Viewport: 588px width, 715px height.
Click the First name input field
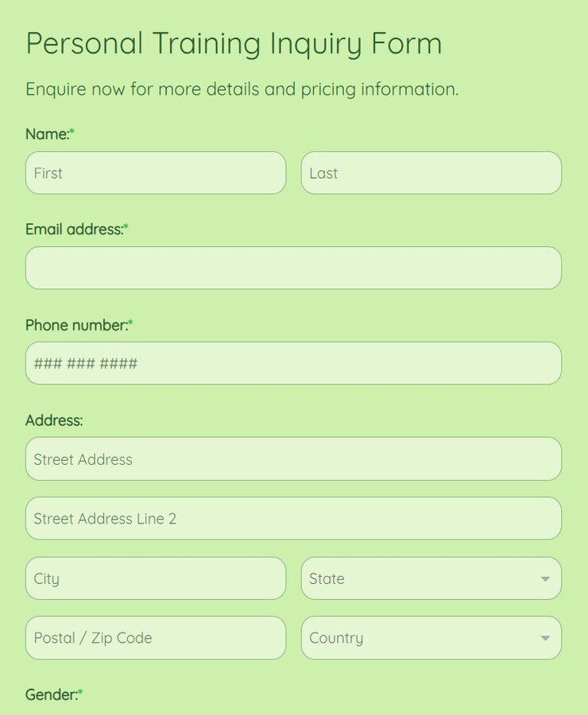pyautogui.click(x=155, y=173)
